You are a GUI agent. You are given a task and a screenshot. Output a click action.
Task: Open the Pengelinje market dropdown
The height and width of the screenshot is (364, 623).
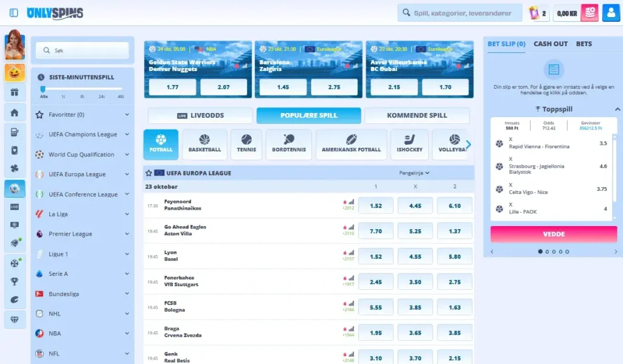pos(414,173)
